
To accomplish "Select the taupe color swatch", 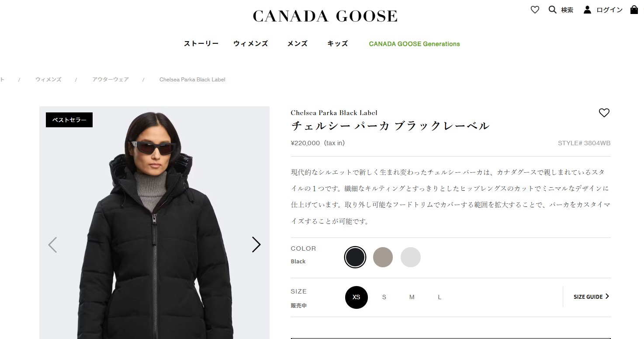I will 383,257.
